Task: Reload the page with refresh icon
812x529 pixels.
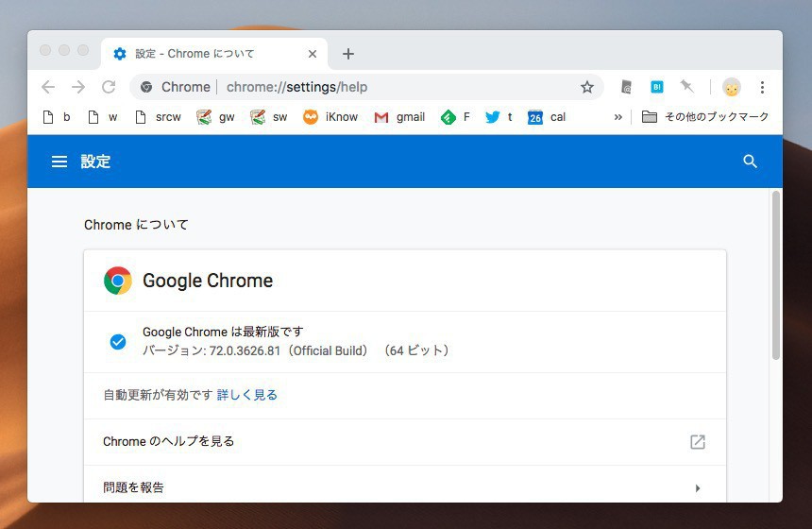Action: pos(109,87)
